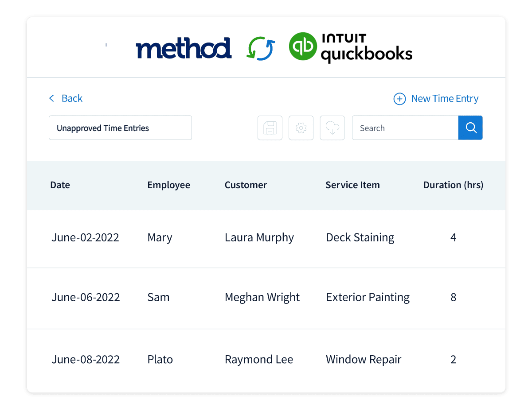
Task: Click the Method logo
Action: pos(184,48)
